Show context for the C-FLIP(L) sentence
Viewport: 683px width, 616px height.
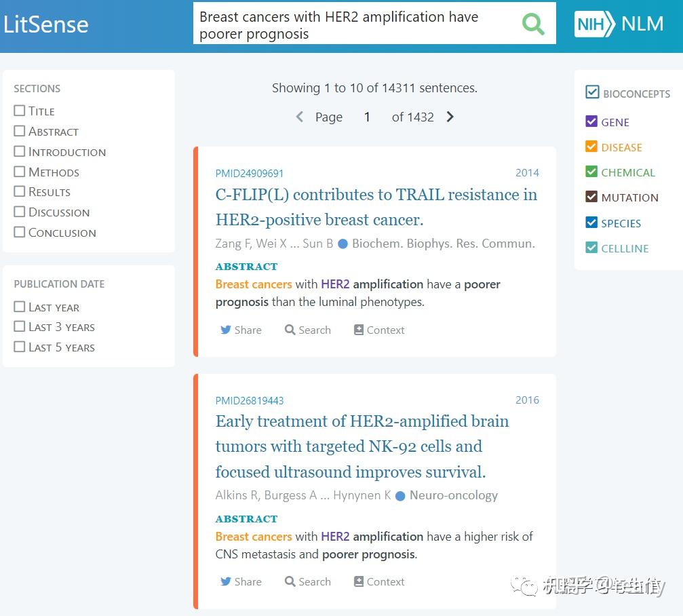point(378,330)
